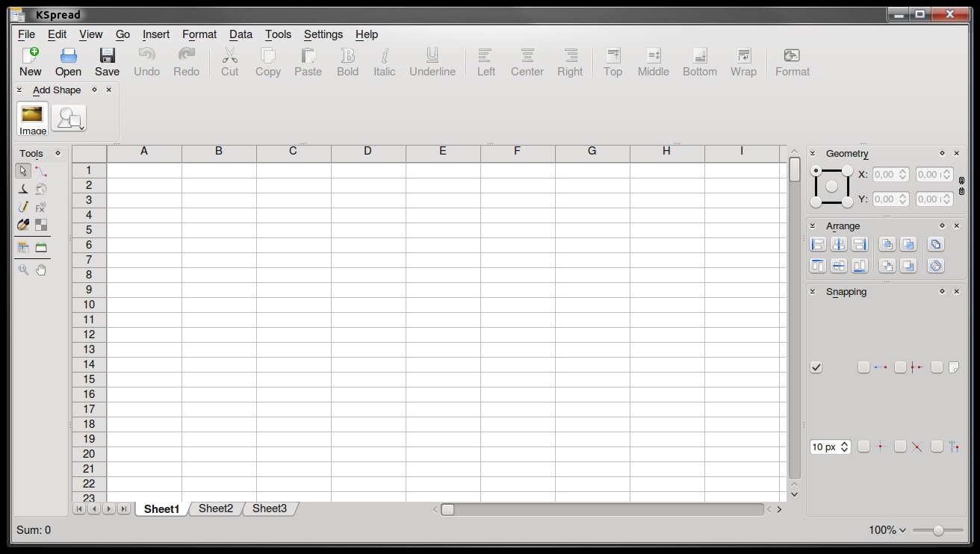Open the Format menu
Image resolution: width=980 pixels, height=554 pixels.
(x=199, y=34)
